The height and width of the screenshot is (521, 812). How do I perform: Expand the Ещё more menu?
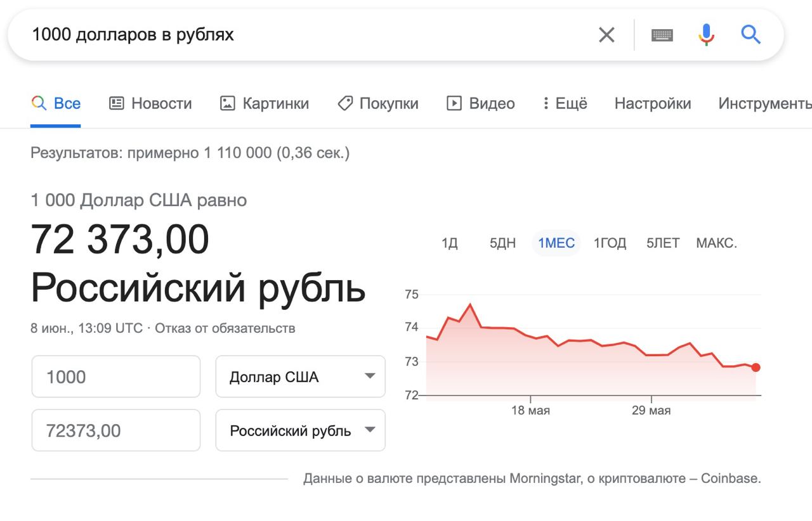[x=565, y=103]
